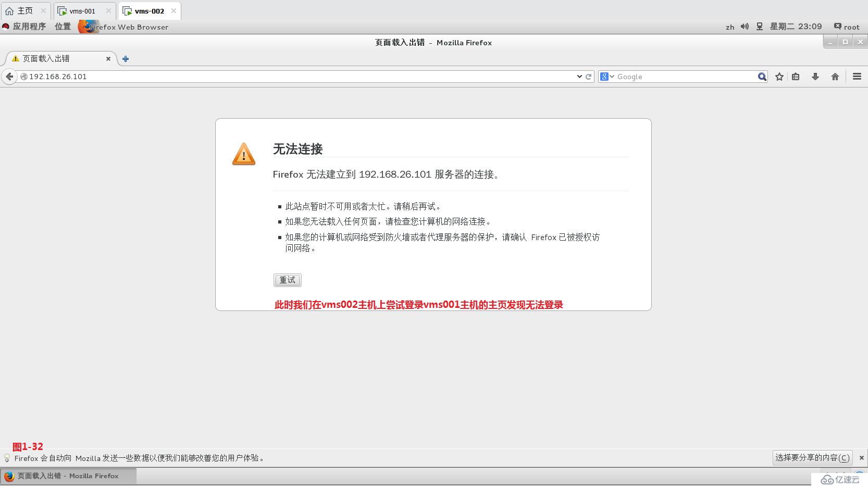Open the 应用程序 menu
The width and height of the screenshot is (868, 486).
point(24,27)
